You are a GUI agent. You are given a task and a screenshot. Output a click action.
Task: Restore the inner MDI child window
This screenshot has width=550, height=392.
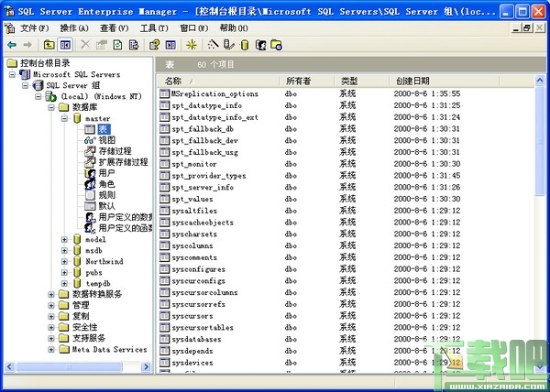click(527, 28)
